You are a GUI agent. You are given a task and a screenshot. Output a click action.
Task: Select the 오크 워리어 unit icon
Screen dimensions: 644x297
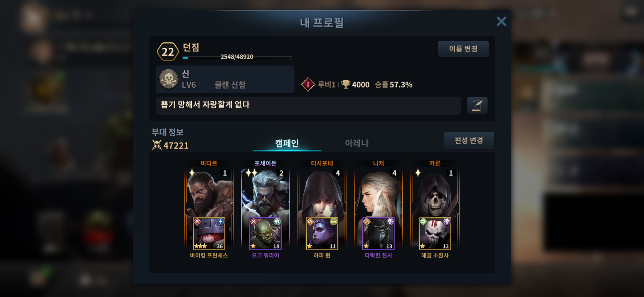click(265, 233)
